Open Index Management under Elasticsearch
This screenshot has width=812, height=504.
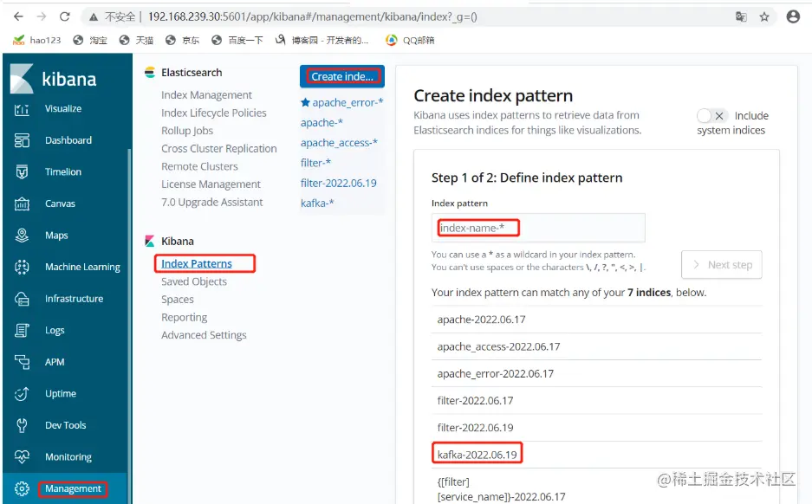(206, 95)
